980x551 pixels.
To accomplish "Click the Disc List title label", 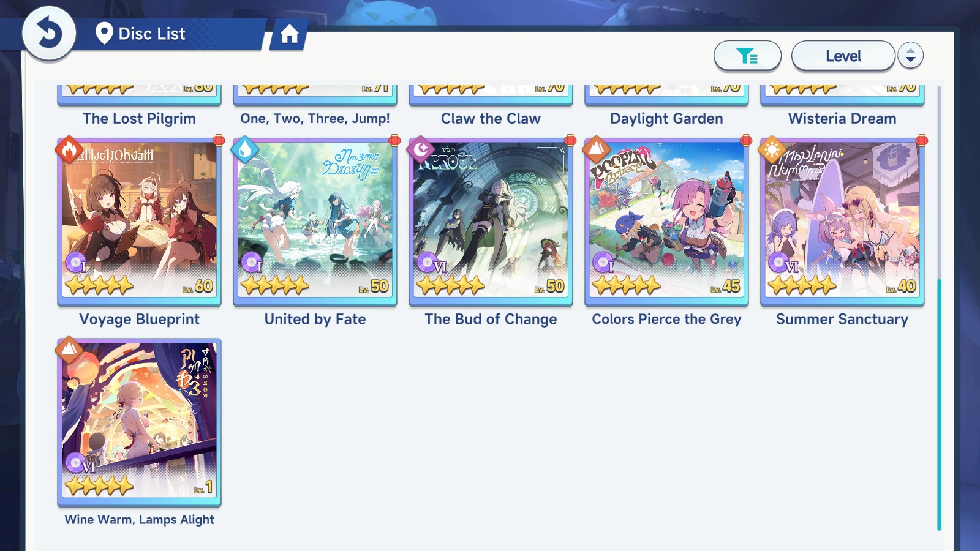I will (x=152, y=34).
